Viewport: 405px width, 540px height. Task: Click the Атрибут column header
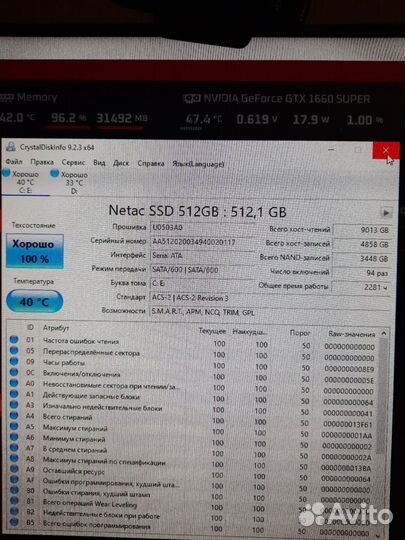click(56, 328)
